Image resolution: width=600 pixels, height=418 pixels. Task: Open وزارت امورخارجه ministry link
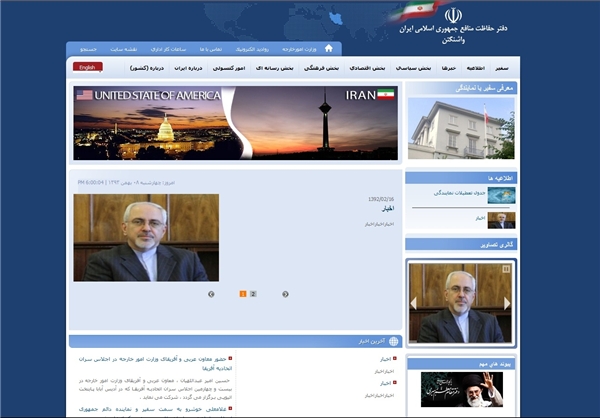299,49
